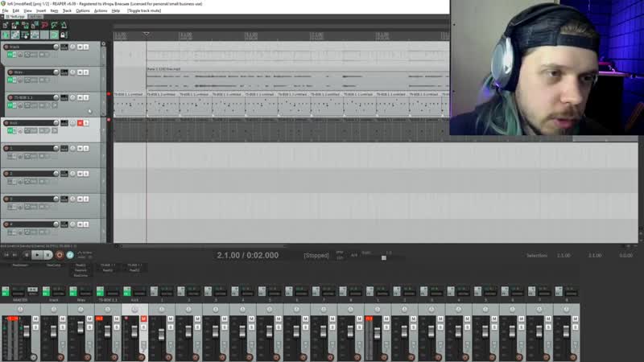The width and height of the screenshot is (644, 362).
Task: Click the record button in the transport bar
Action: pos(59,255)
